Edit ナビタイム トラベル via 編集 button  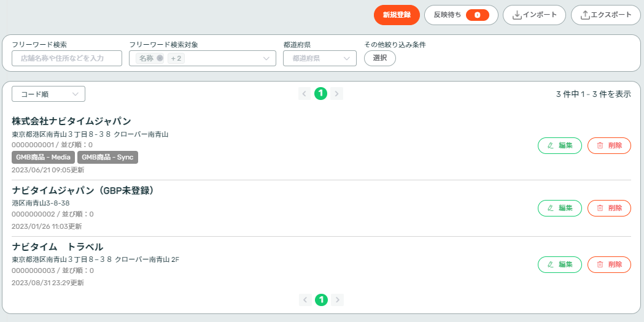(x=560, y=264)
